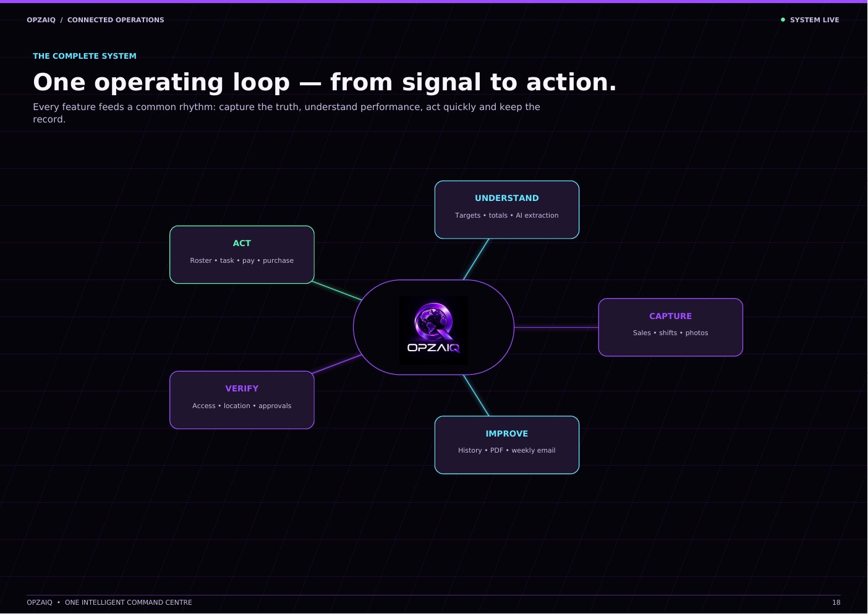Select the CAPTURE card
This screenshot has height=614, width=868.
click(670, 327)
